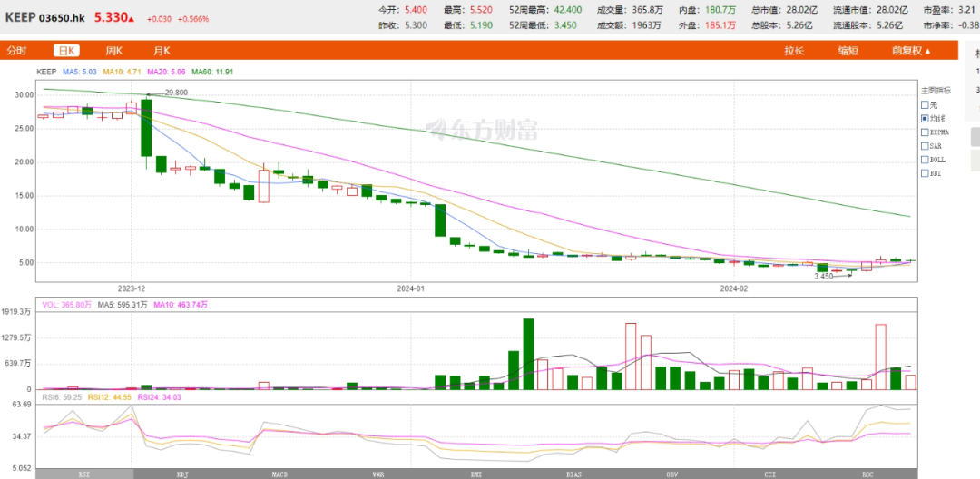Switch to 月K monthly chart view
Image resolution: width=980 pixels, height=479 pixels.
(162, 51)
